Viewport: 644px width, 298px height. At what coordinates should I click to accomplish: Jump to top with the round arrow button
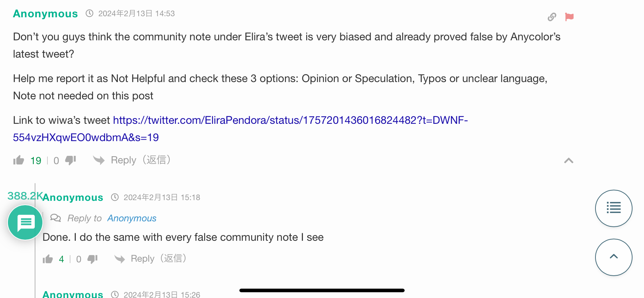coord(614,257)
